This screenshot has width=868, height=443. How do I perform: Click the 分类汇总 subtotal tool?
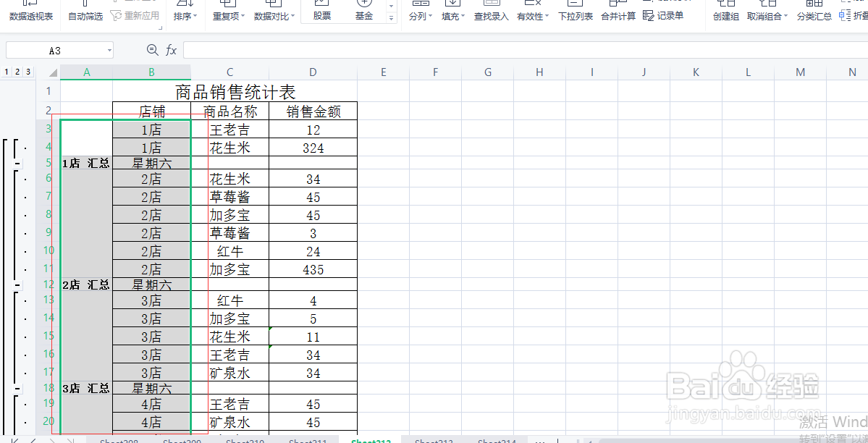pyautogui.click(x=814, y=12)
